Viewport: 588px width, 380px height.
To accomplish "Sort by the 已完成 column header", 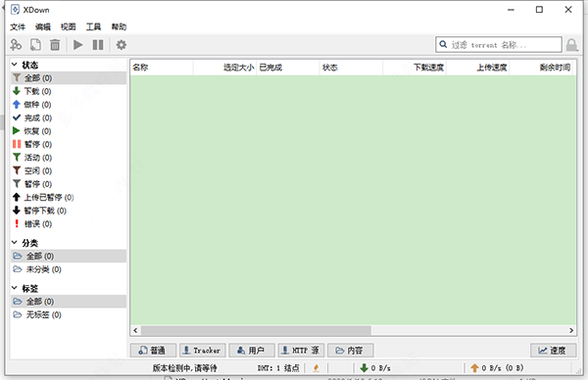I will pos(288,68).
